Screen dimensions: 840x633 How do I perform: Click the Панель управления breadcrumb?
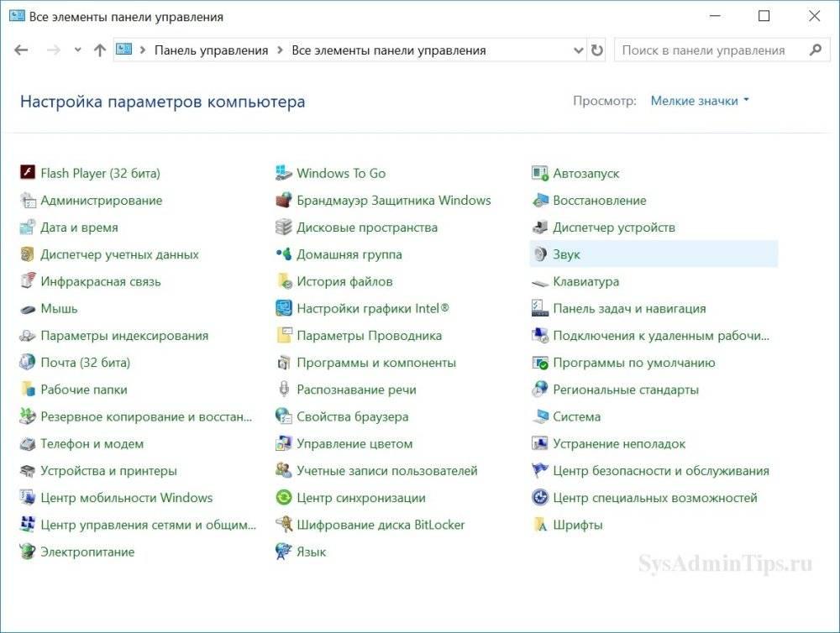click(x=211, y=50)
